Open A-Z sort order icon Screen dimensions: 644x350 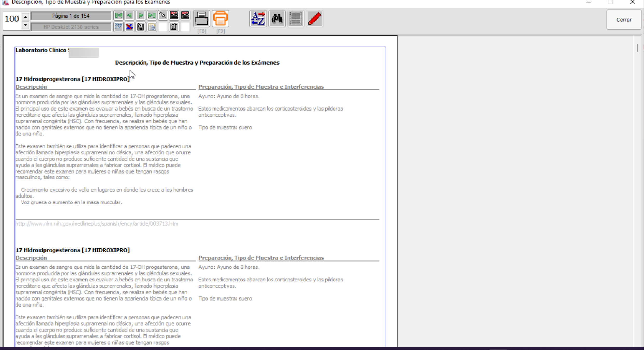[258, 19]
